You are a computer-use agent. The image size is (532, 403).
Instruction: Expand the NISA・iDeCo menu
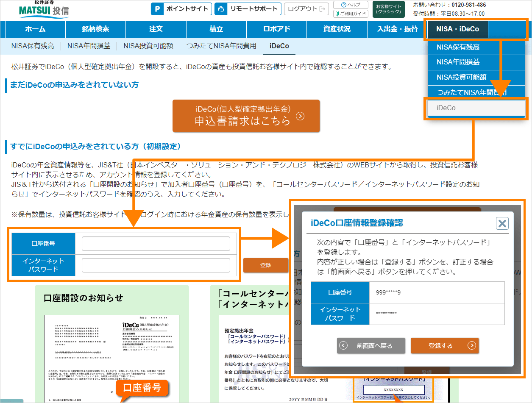tap(458, 29)
